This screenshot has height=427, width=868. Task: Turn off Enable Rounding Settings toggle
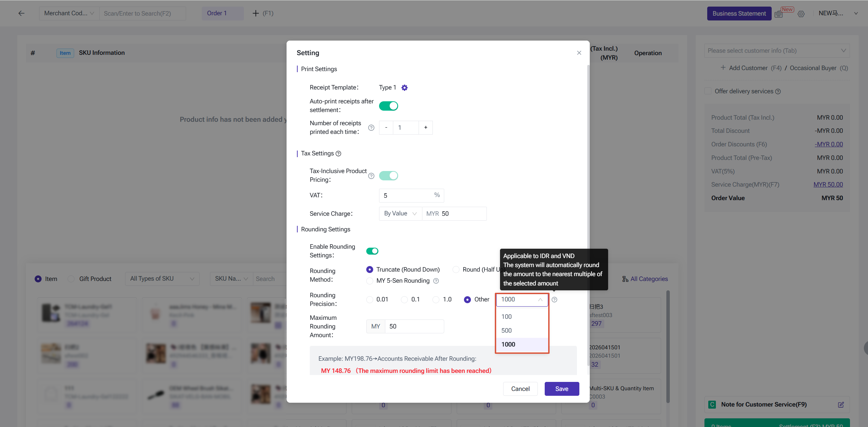pyautogui.click(x=372, y=251)
